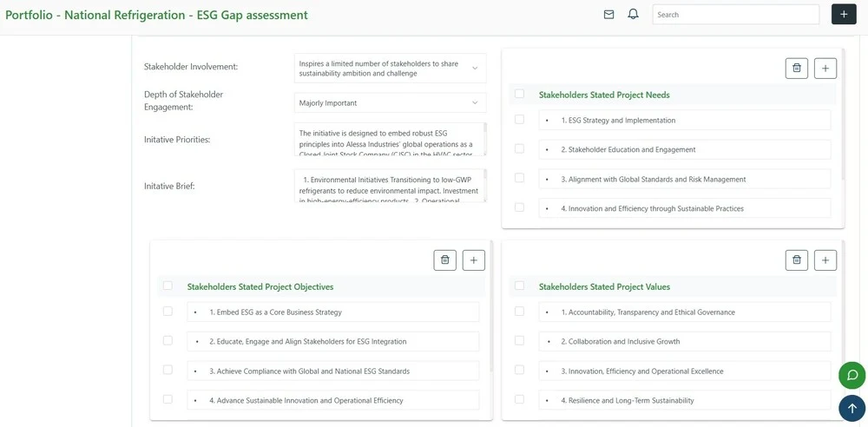Edit the Initiative Priorities text area
868x427 pixels.
click(x=386, y=139)
